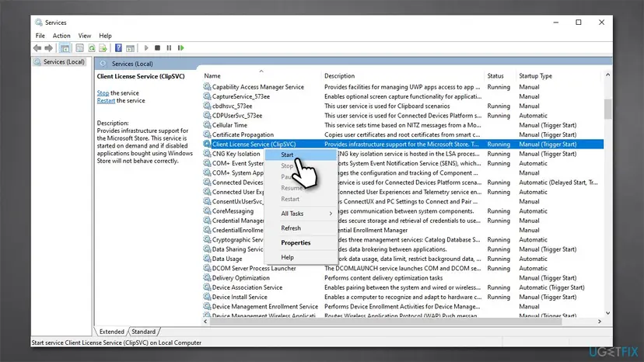Click gear icon next to Device Association Service
644x362 pixels.
pos(207,287)
